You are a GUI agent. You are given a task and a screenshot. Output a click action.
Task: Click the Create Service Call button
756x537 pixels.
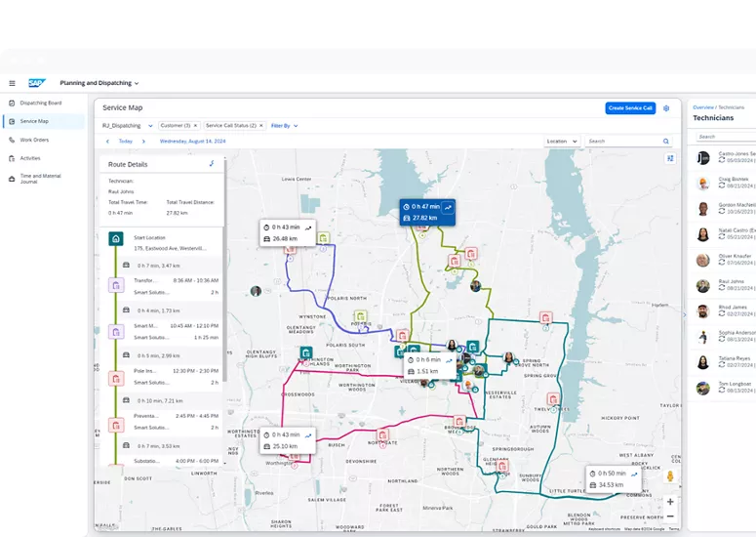[x=629, y=108]
